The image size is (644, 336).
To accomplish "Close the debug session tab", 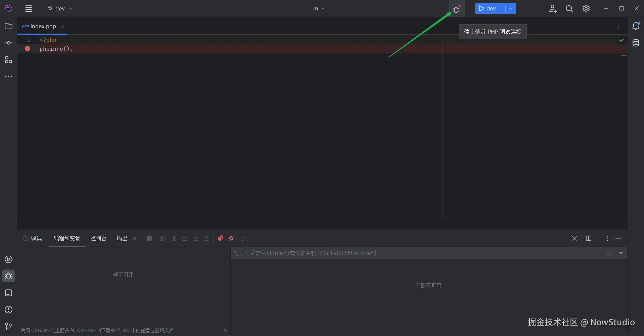I will (x=574, y=238).
